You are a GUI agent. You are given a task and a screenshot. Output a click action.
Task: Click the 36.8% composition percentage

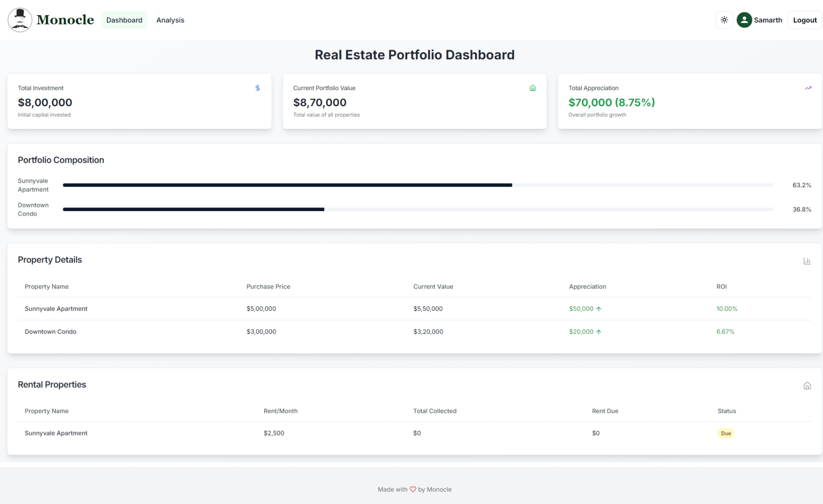click(802, 209)
